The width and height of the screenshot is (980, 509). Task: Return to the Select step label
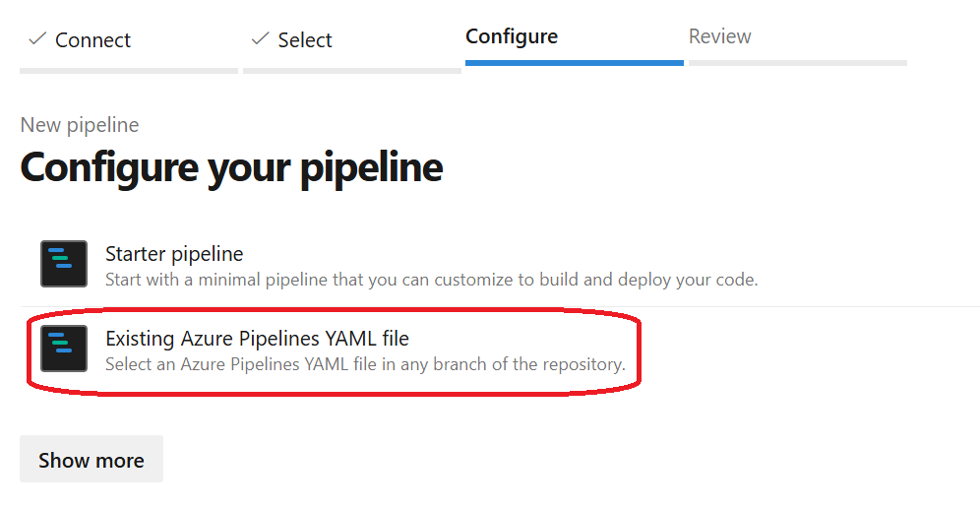coord(305,40)
